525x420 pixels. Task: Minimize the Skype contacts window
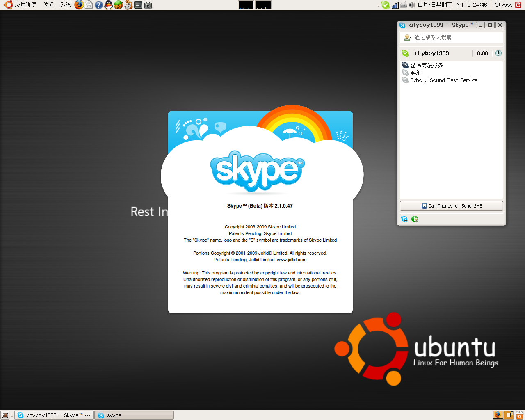[x=480, y=25]
